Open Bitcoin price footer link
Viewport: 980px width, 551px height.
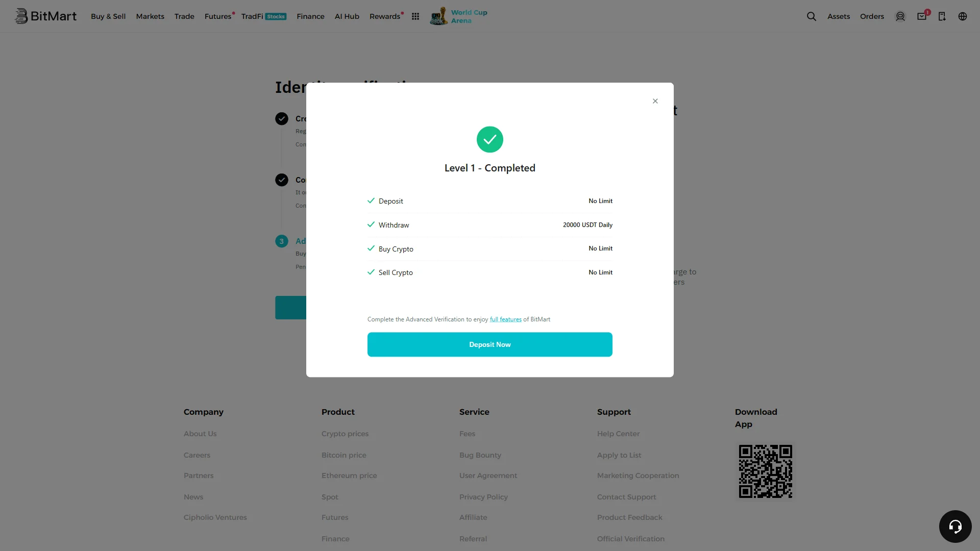(x=344, y=455)
